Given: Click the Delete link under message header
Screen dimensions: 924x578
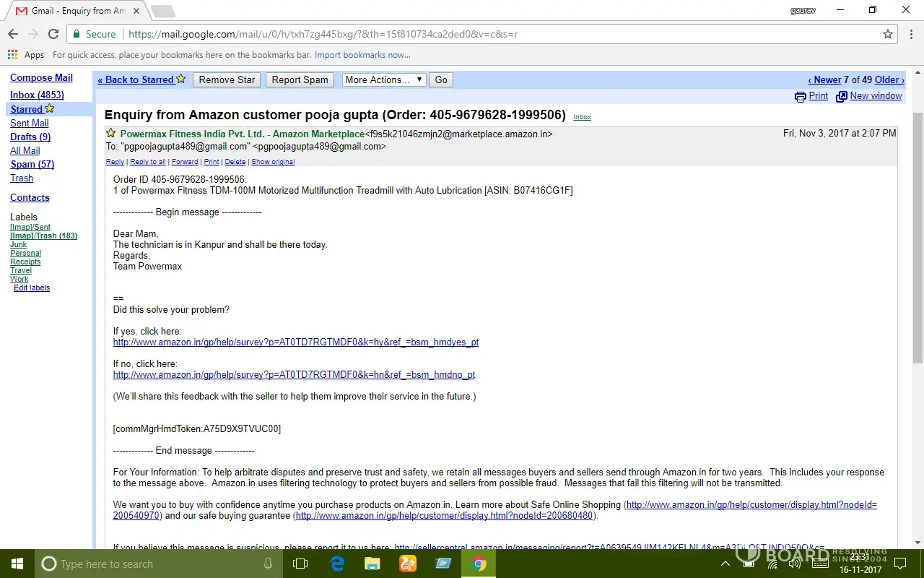Looking at the screenshot, I should 235,162.
